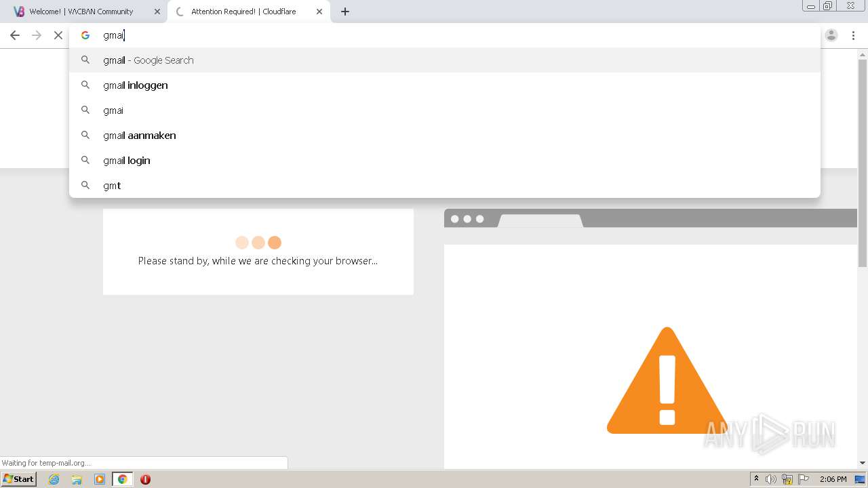Click the show desktop tray icon

point(860,479)
